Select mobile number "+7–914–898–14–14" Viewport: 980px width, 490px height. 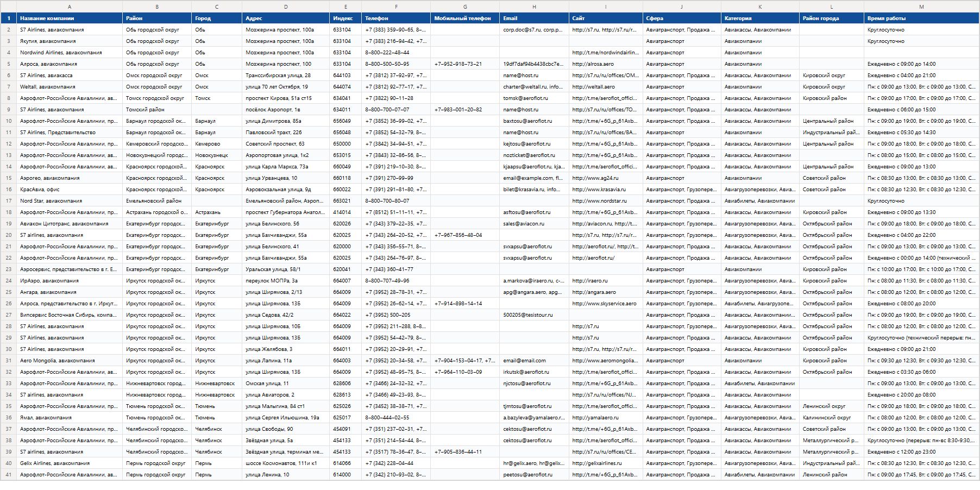pyautogui.click(x=465, y=304)
